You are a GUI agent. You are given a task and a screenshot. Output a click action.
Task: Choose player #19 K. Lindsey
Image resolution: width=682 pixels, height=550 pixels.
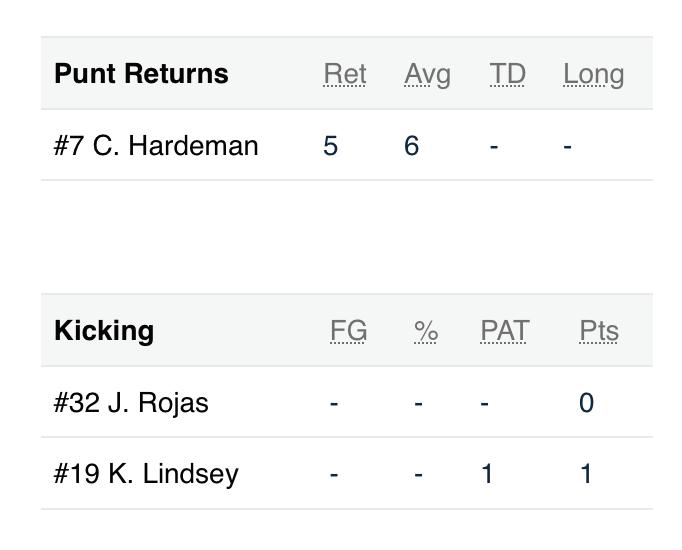pyautogui.click(x=146, y=474)
